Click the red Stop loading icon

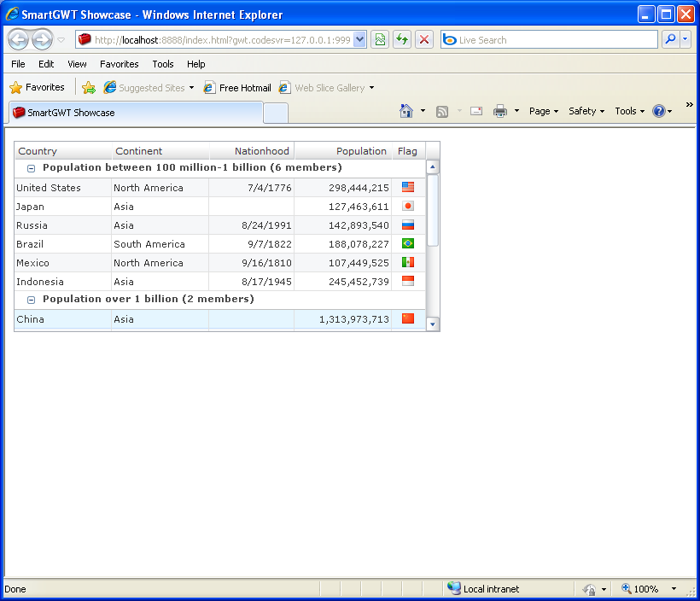pos(424,40)
